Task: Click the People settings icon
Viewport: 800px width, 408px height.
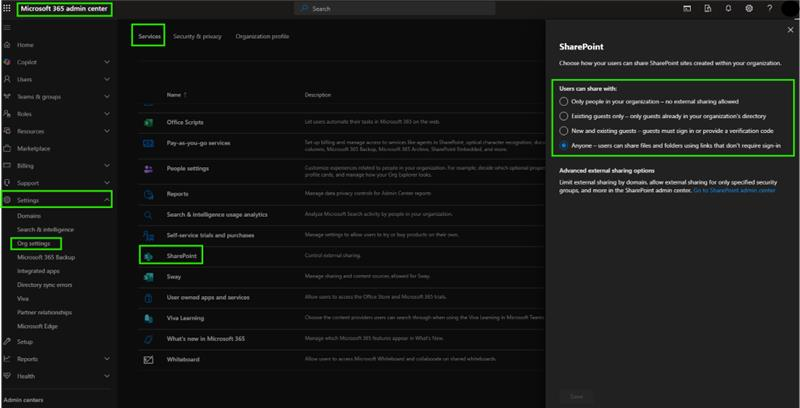Action: pyautogui.click(x=148, y=169)
